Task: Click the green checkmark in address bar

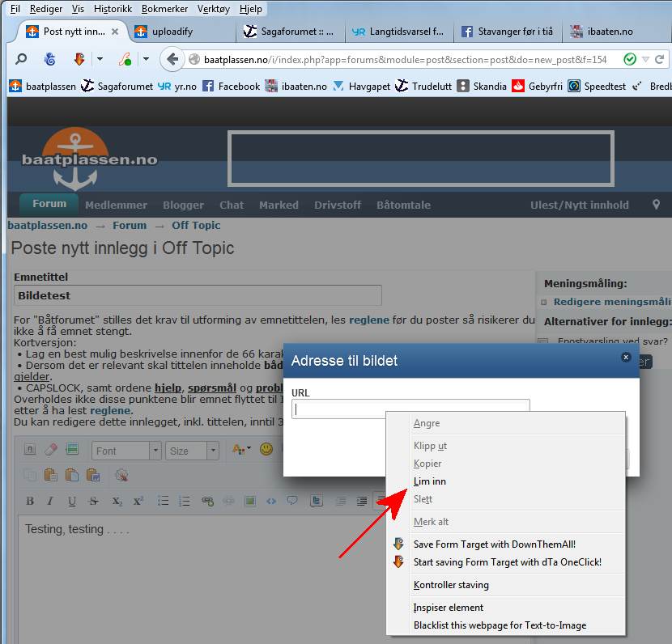Action: coord(630,59)
